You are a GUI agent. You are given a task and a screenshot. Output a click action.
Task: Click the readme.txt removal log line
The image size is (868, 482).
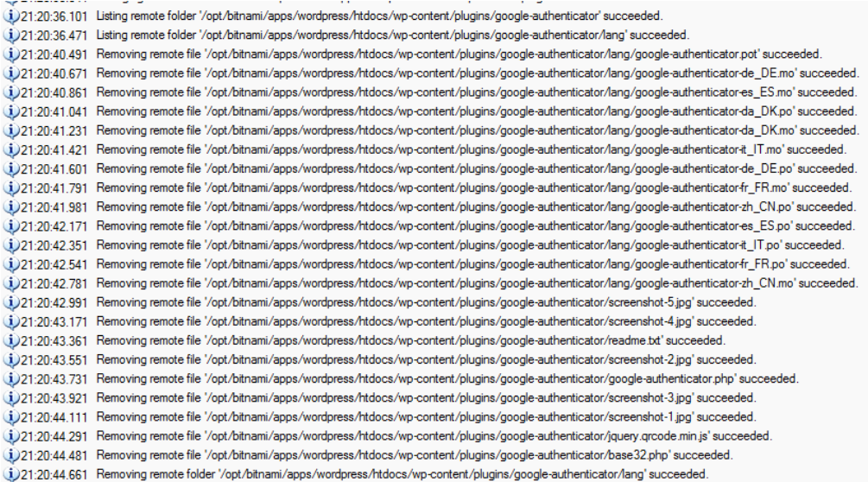point(364,341)
